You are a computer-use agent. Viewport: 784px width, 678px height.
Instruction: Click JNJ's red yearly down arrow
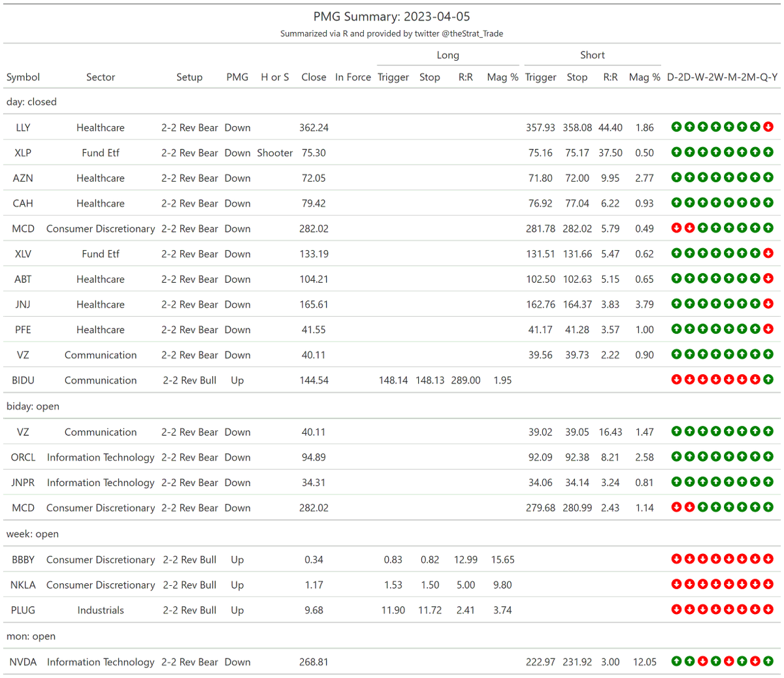768,304
